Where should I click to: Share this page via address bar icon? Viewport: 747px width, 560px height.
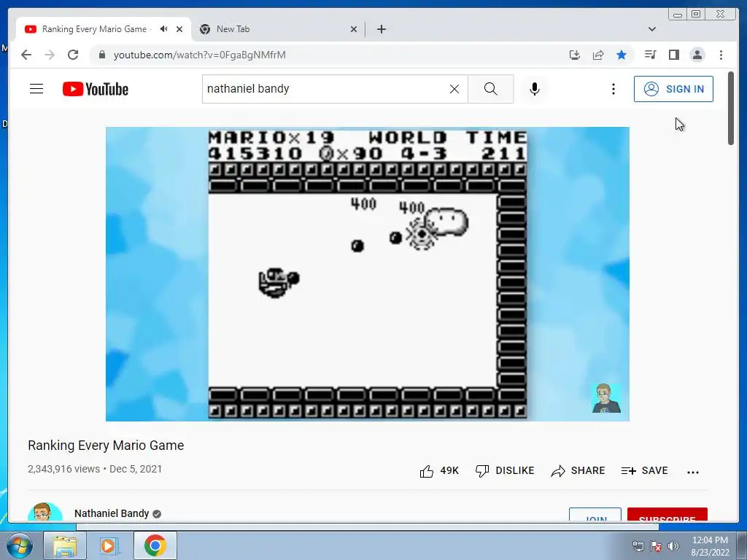[598, 55]
